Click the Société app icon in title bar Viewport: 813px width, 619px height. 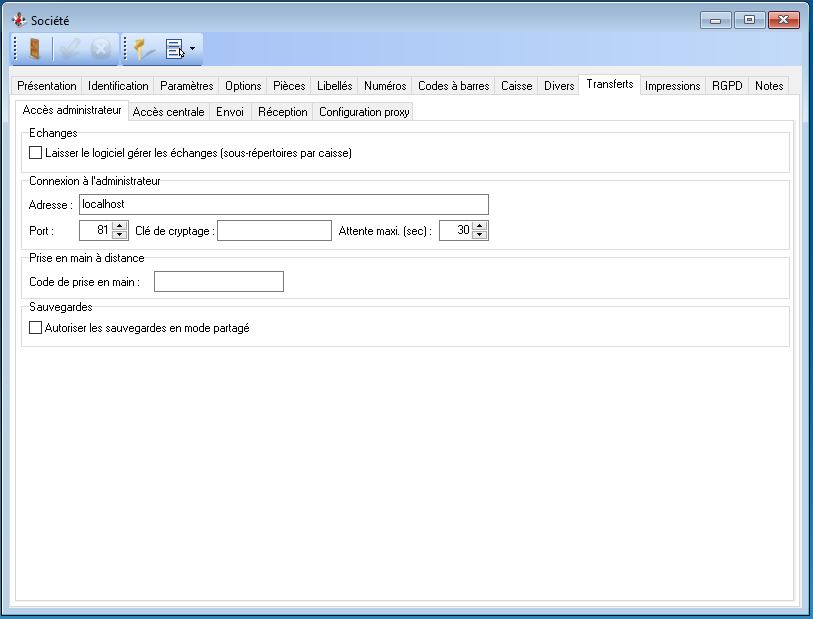click(18, 20)
